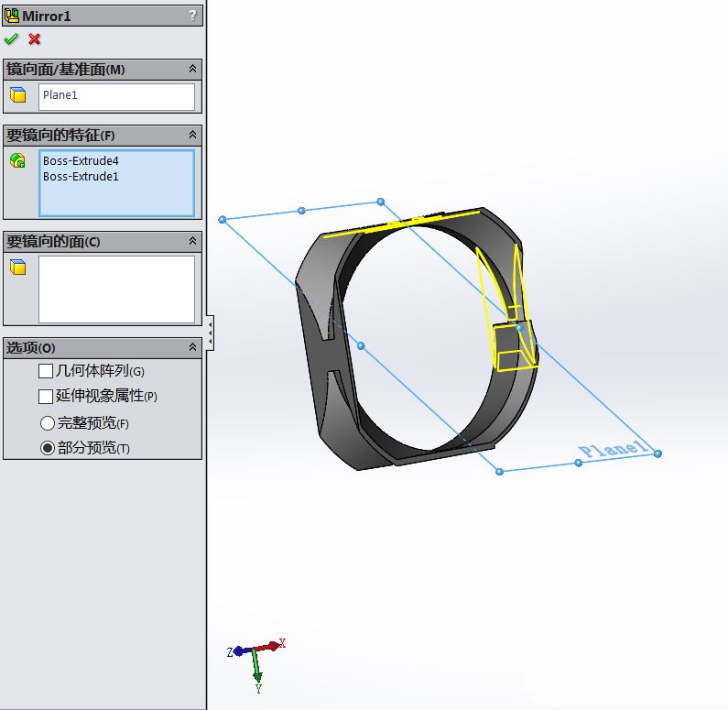Click the faces to mirror icon
The width and height of the screenshot is (728, 710).
18,267
